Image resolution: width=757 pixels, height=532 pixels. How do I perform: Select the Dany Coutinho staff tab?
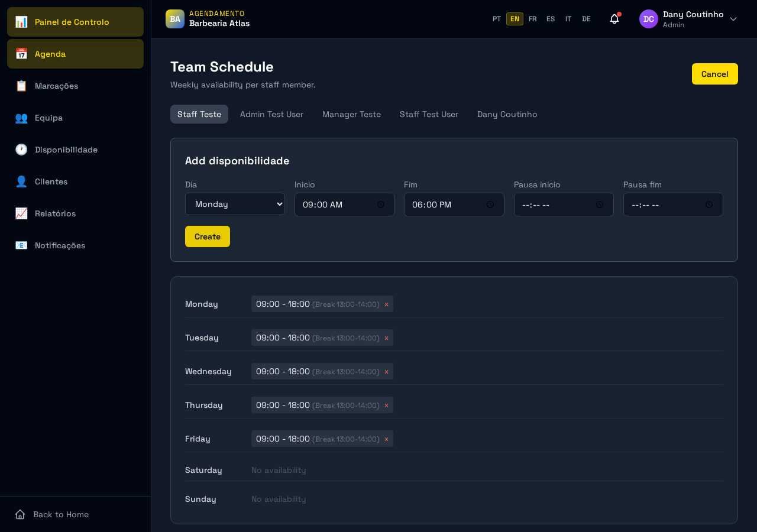pyautogui.click(x=507, y=114)
